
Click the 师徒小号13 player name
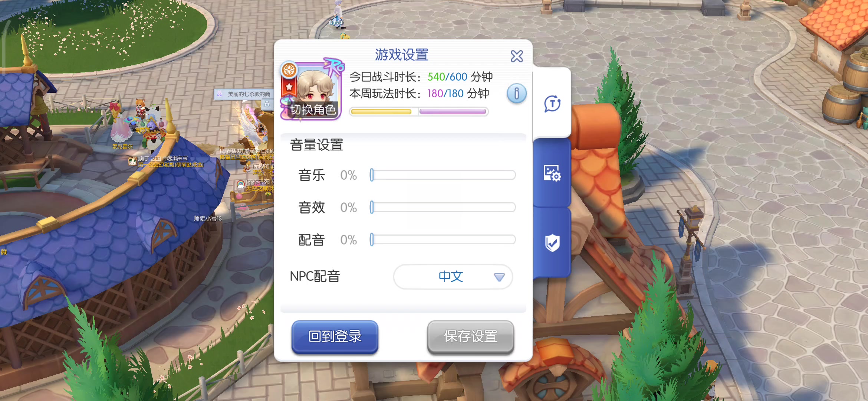coord(207,218)
